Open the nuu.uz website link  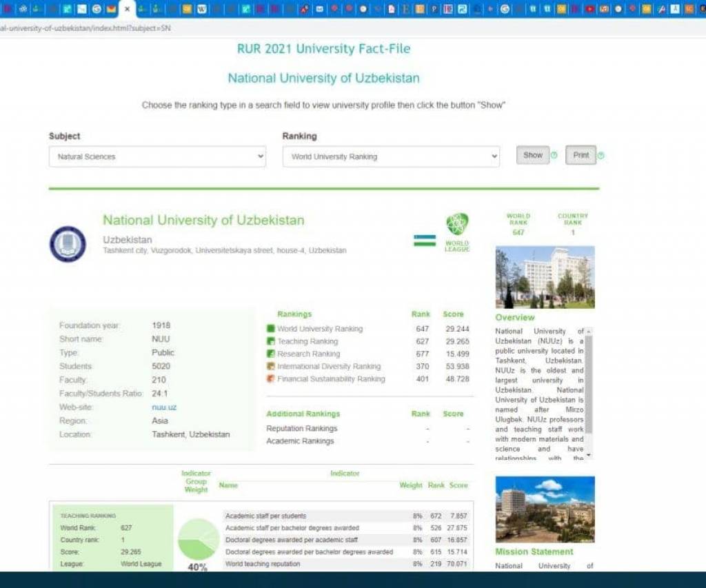[164, 407]
